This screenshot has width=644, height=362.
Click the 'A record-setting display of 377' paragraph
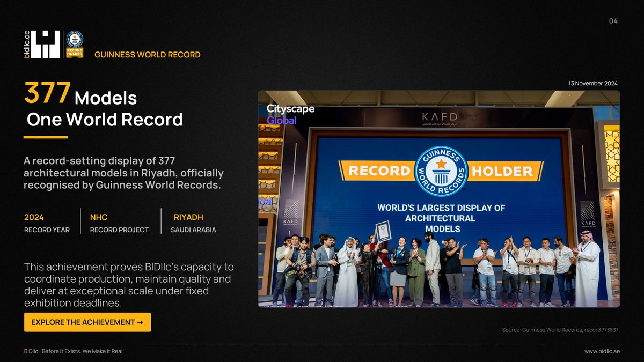[x=124, y=173]
